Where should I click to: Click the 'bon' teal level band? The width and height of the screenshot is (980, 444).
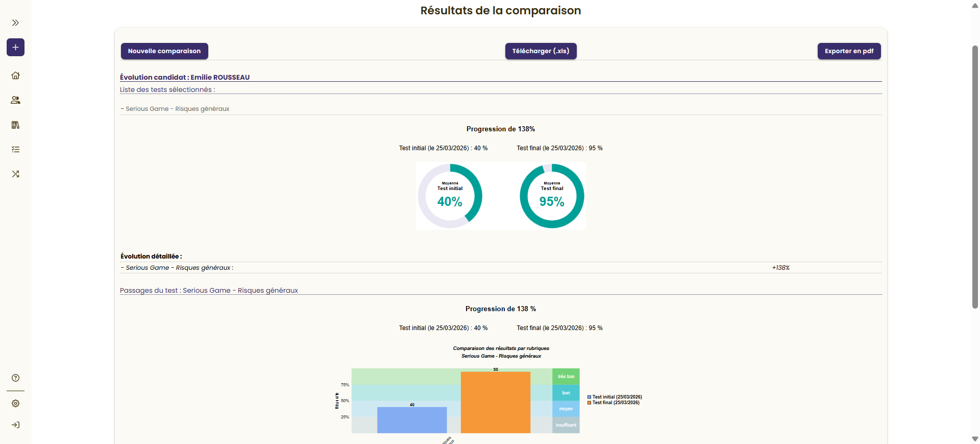click(566, 393)
